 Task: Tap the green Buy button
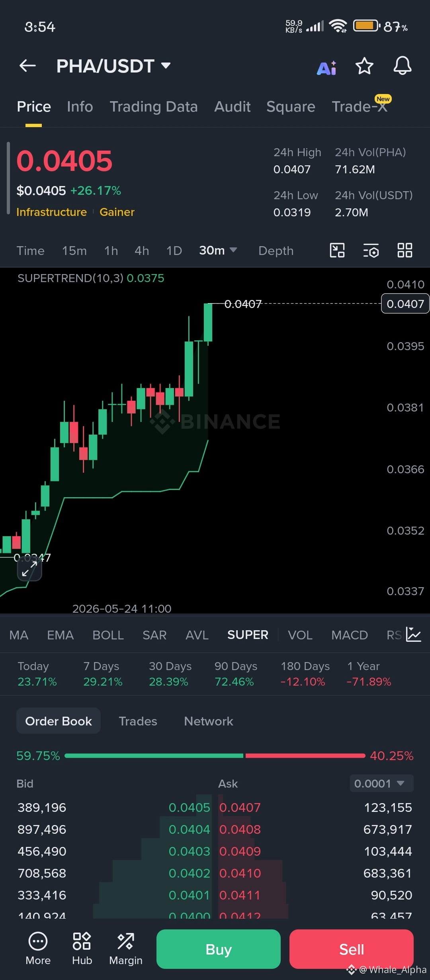[x=219, y=949]
